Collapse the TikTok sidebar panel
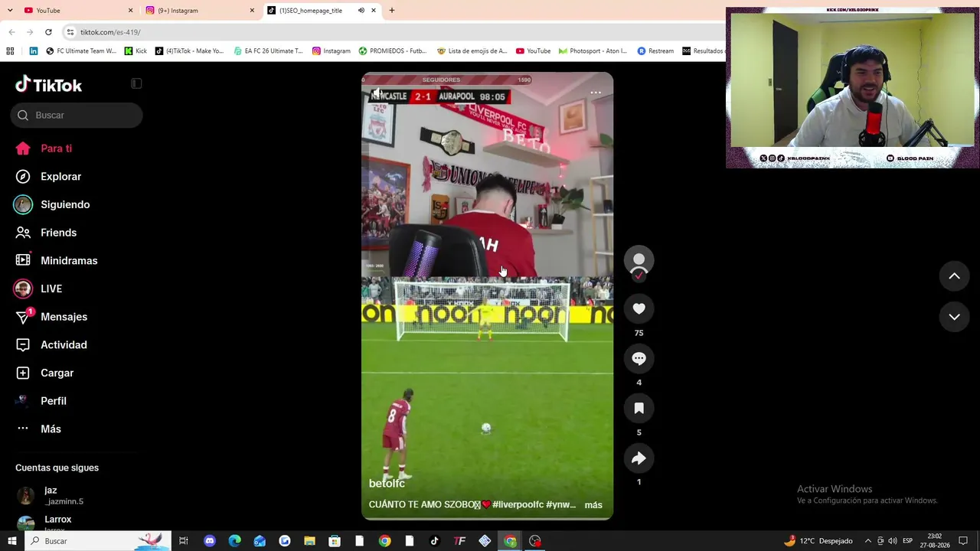980x551 pixels. click(x=136, y=83)
